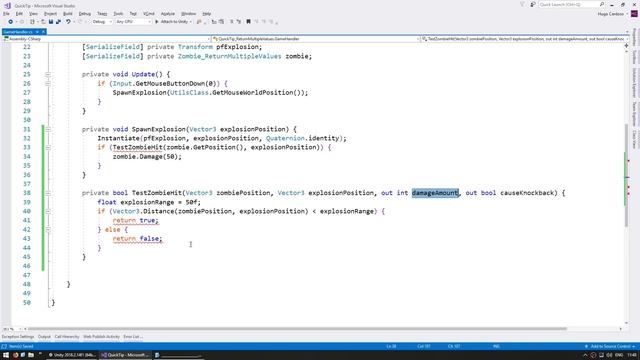The width and height of the screenshot is (640, 360).
Task: Open the Exception Settings bottom tab
Action: [18, 337]
